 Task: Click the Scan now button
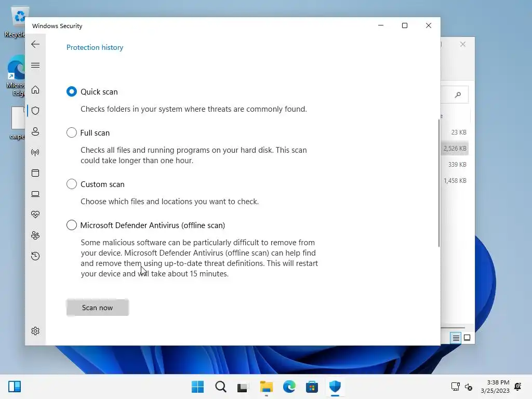click(x=97, y=308)
